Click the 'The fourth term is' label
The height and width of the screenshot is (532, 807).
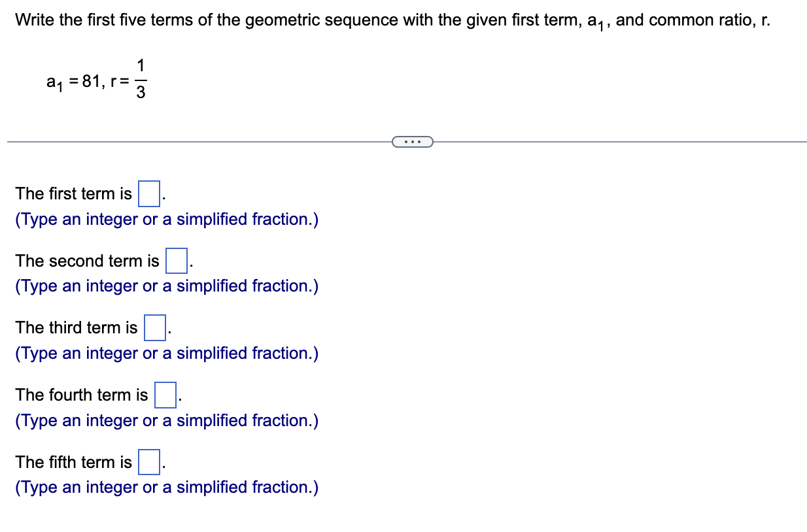tap(81, 395)
